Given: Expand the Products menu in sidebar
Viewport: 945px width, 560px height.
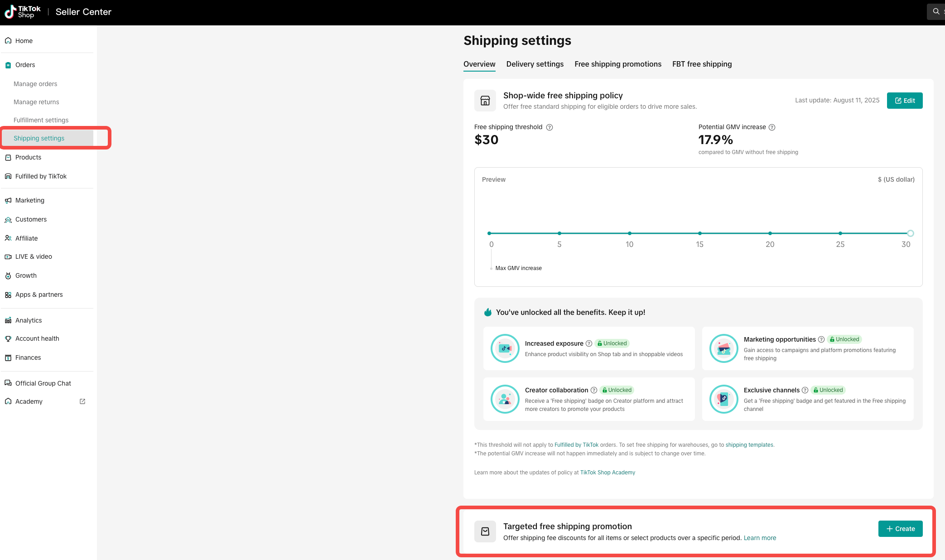Looking at the screenshot, I should click(28, 157).
